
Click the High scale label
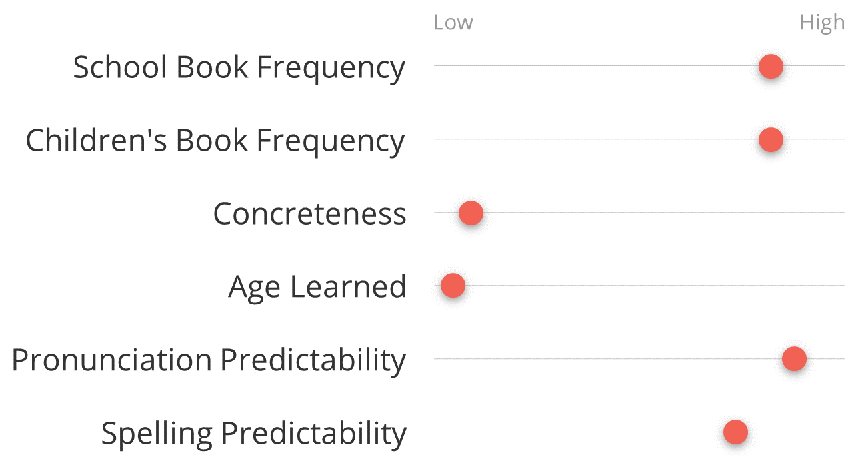point(822,23)
